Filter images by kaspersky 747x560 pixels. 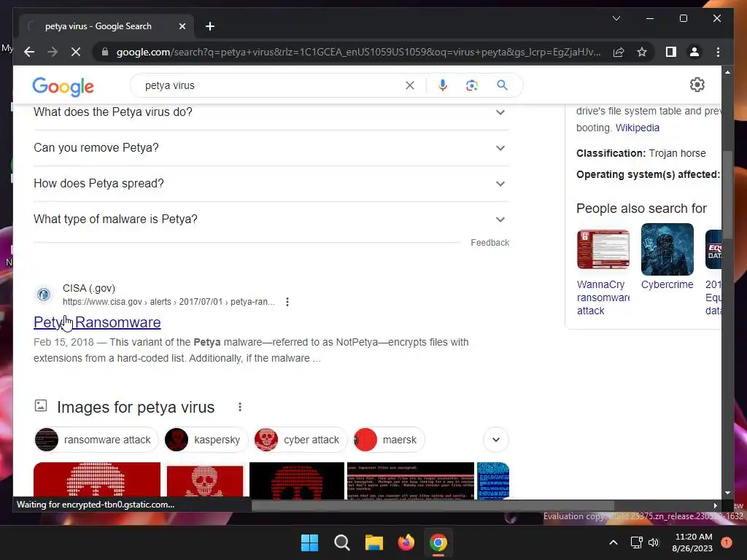[206, 440]
